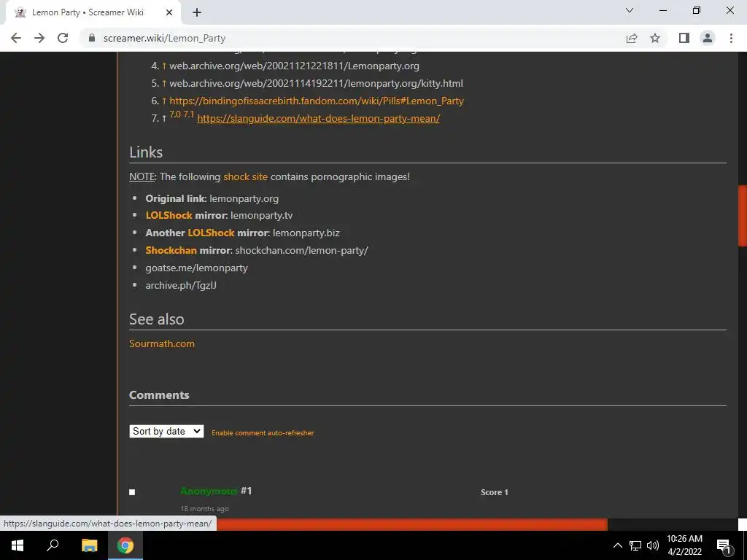This screenshot has height=560, width=747.
Task: Open File Explorer from taskbar
Action: click(89, 545)
